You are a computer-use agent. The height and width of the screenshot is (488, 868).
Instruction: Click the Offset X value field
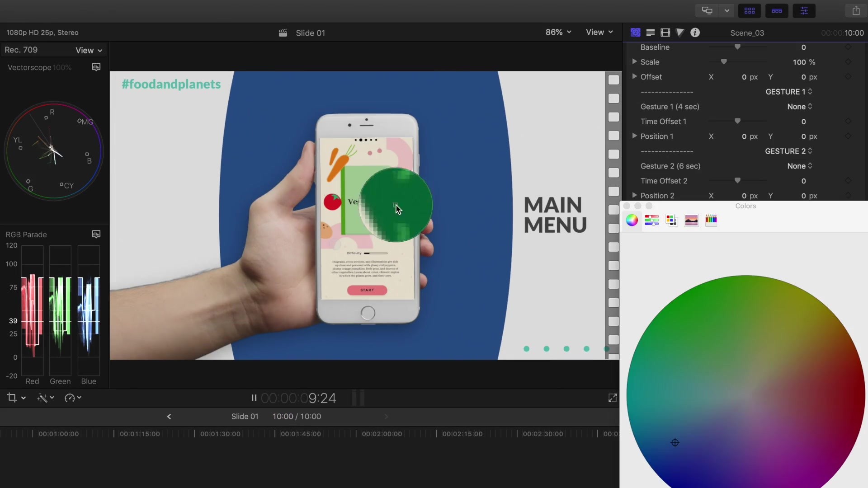point(744,77)
